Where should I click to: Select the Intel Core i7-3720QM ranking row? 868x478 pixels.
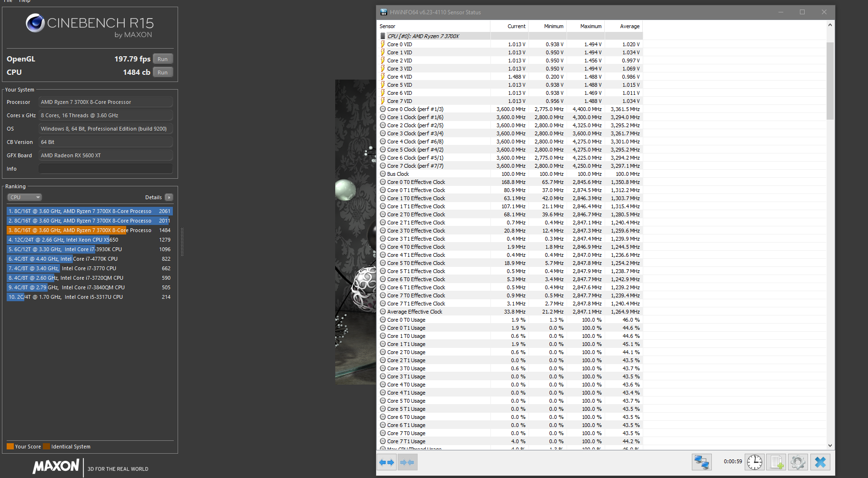(x=90, y=278)
